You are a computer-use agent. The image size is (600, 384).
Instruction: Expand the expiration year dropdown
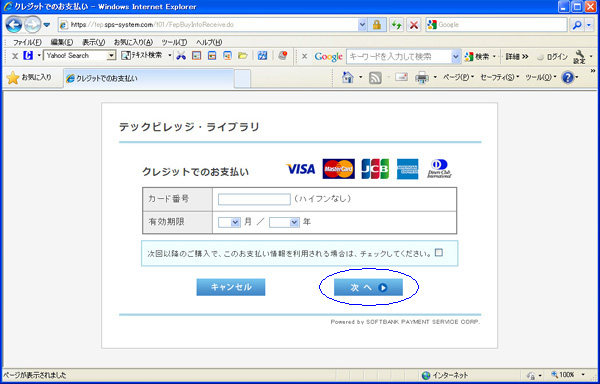[284, 222]
